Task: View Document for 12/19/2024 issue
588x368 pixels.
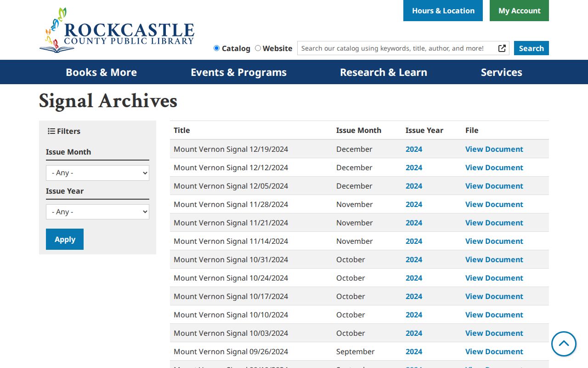Action: point(494,149)
